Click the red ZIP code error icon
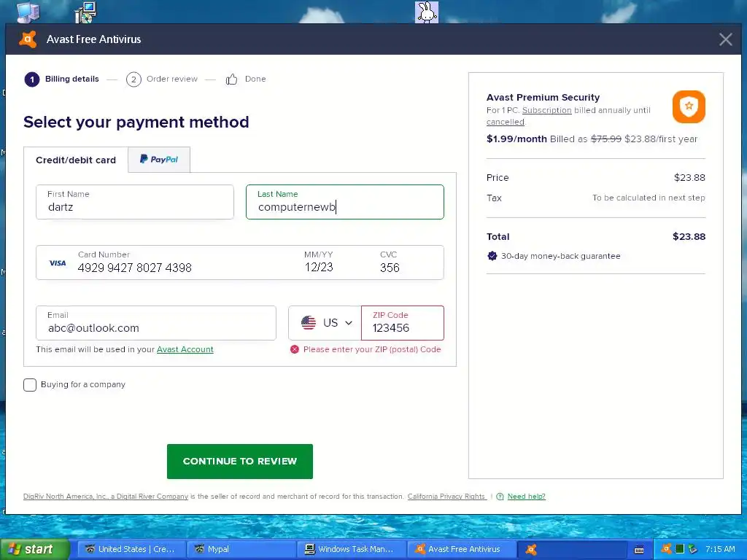The height and width of the screenshot is (560, 747). (295, 349)
